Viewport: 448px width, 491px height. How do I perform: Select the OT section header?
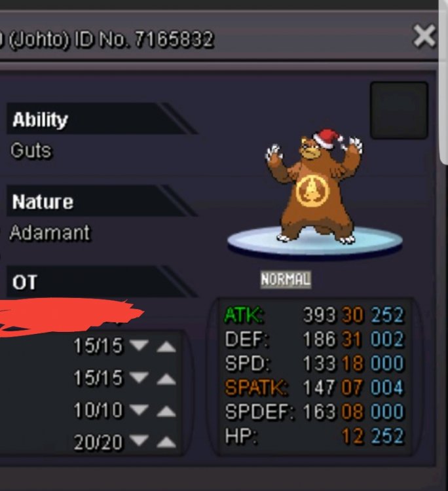(102, 282)
